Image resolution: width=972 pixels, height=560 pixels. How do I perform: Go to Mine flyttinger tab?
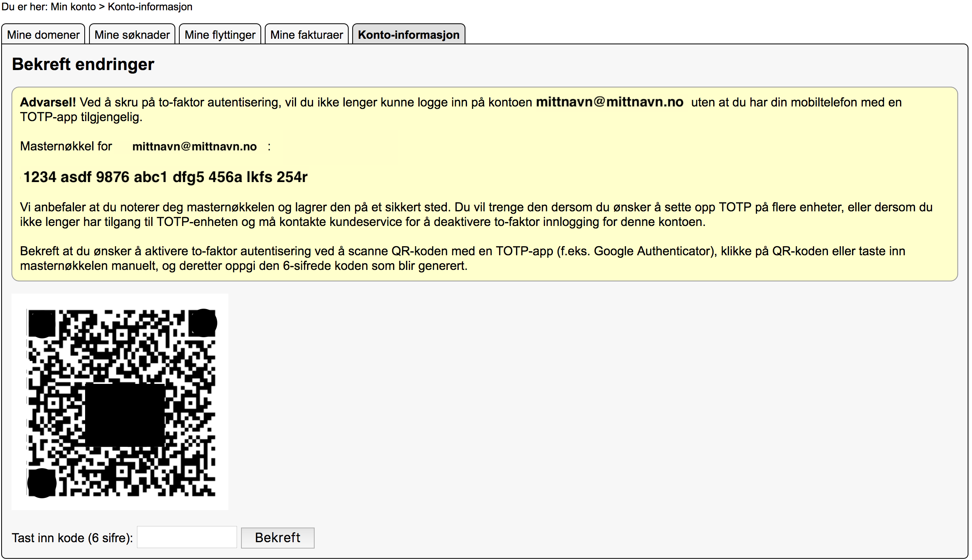click(220, 34)
